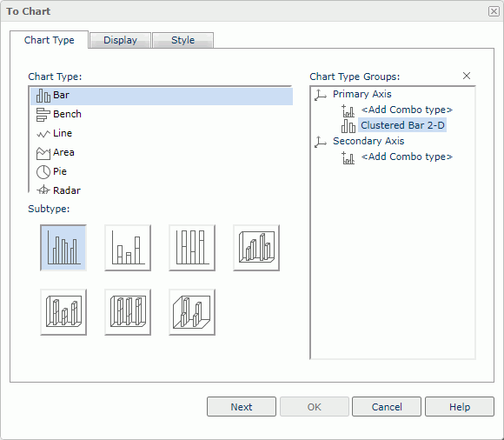
Task: Select Clustered Bar 2-D in groups tree
Action: pyautogui.click(x=402, y=125)
